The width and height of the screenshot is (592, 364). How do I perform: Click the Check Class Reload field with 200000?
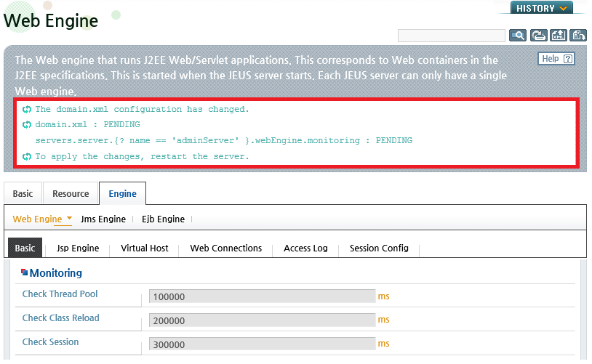262,320
